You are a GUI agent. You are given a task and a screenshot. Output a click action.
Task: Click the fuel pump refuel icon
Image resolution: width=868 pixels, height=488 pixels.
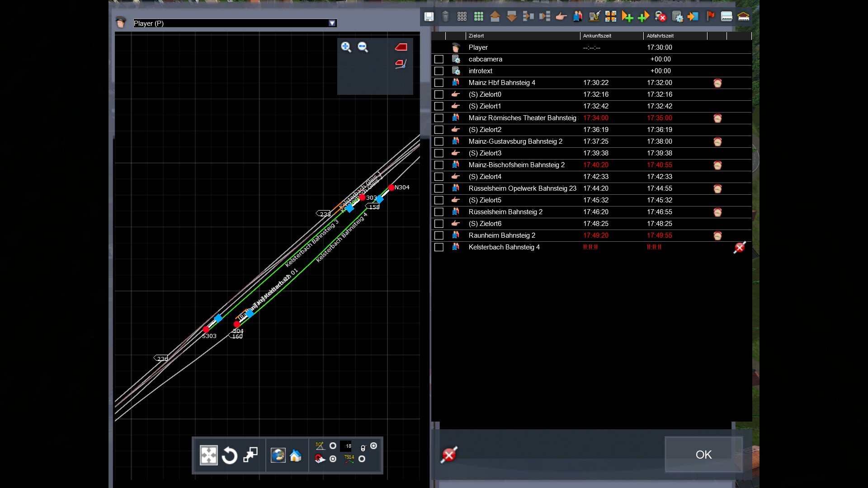tap(594, 17)
